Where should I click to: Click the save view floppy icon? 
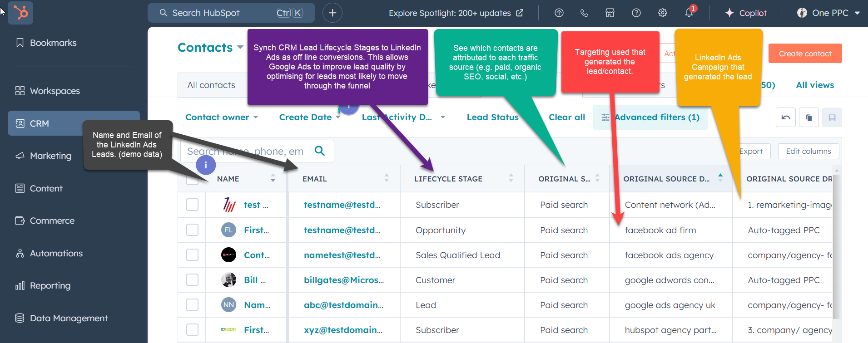click(x=832, y=118)
